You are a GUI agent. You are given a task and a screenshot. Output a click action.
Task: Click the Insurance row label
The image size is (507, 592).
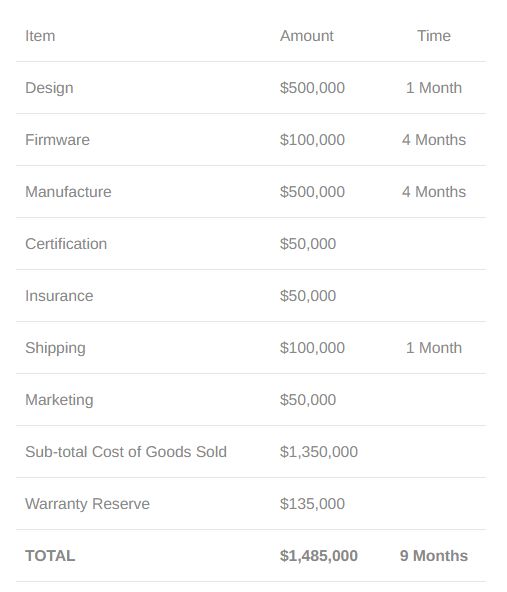pyautogui.click(x=59, y=296)
